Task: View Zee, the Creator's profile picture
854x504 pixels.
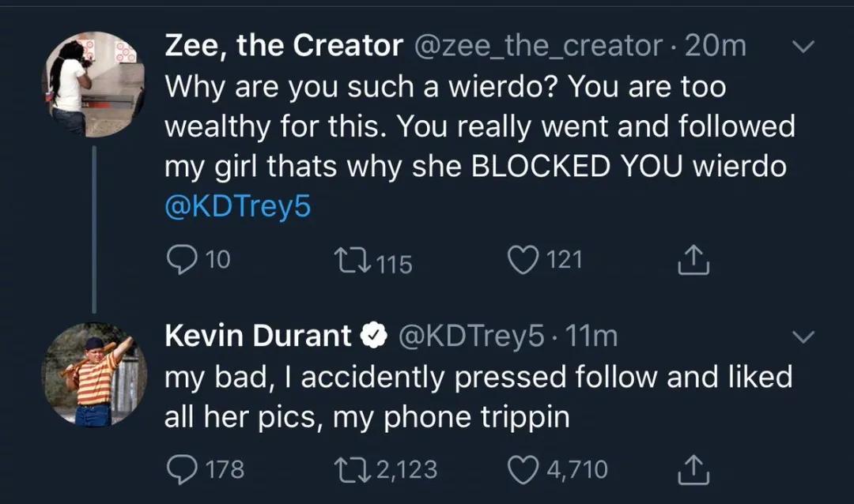Action: pos(93,85)
